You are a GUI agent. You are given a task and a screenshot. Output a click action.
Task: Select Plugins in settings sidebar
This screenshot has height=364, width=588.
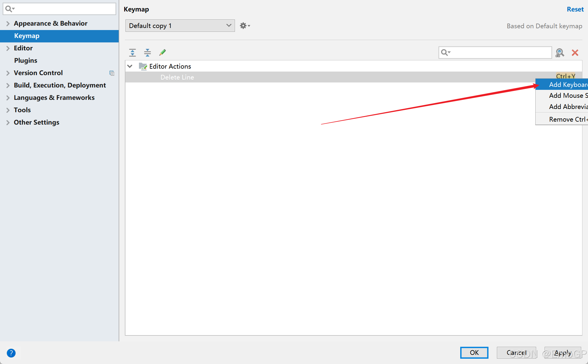point(26,60)
